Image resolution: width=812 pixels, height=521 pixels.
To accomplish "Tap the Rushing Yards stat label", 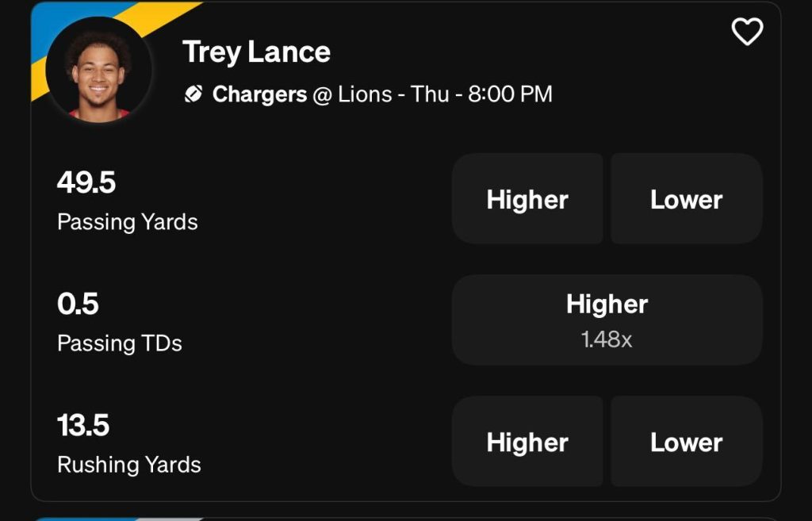I will tap(129, 465).
